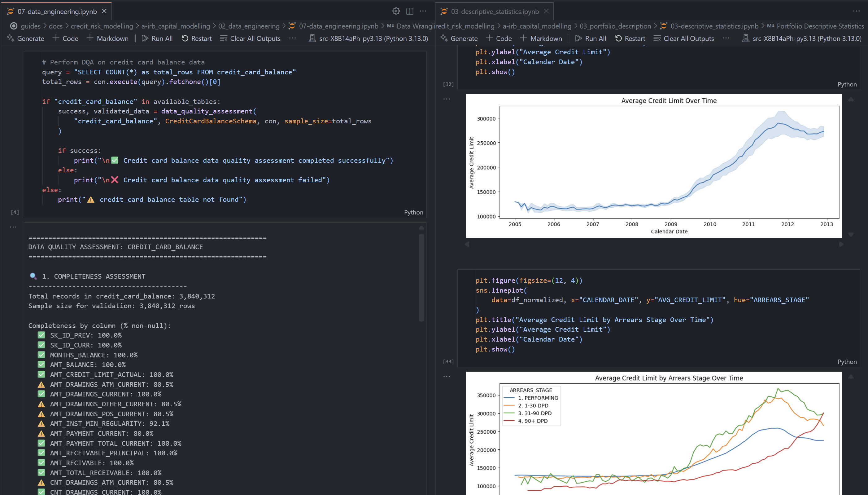Click execution count [32] of right cell
This screenshot has height=495, width=868.
click(448, 84)
